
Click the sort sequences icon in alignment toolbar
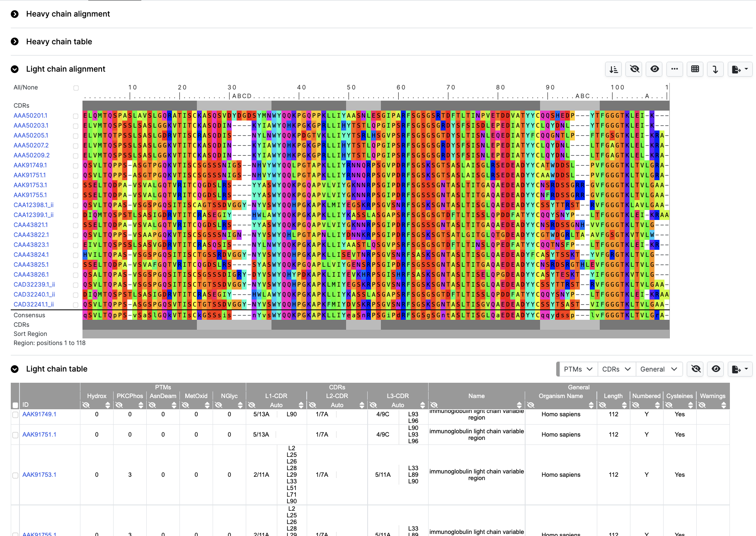(x=613, y=69)
